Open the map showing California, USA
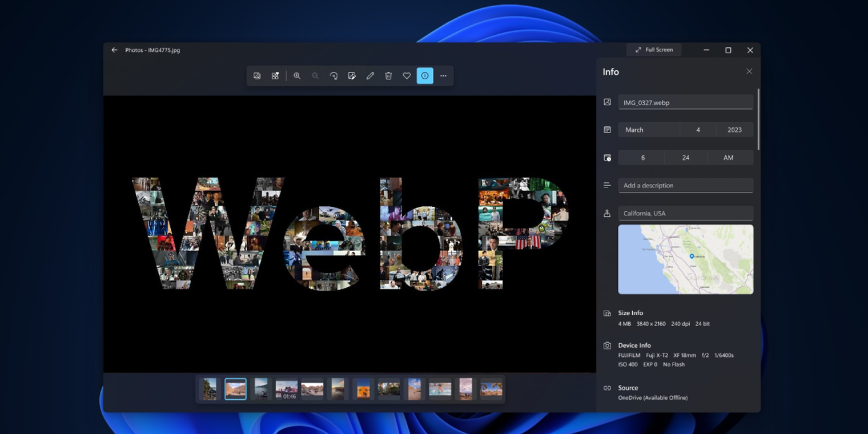868x434 pixels. pos(685,259)
